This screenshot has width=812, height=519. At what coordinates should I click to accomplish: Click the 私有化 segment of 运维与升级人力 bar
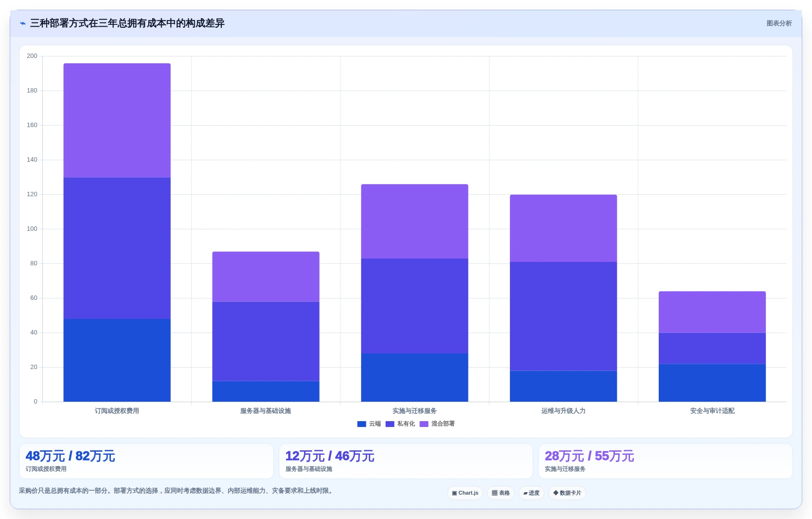click(x=563, y=316)
